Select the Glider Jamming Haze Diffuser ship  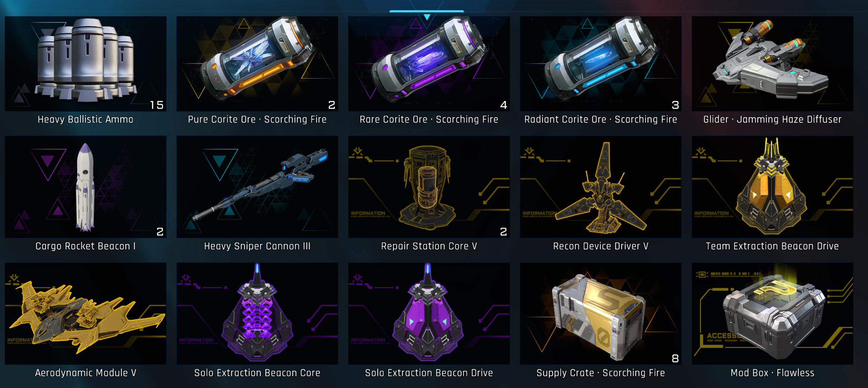[772, 64]
